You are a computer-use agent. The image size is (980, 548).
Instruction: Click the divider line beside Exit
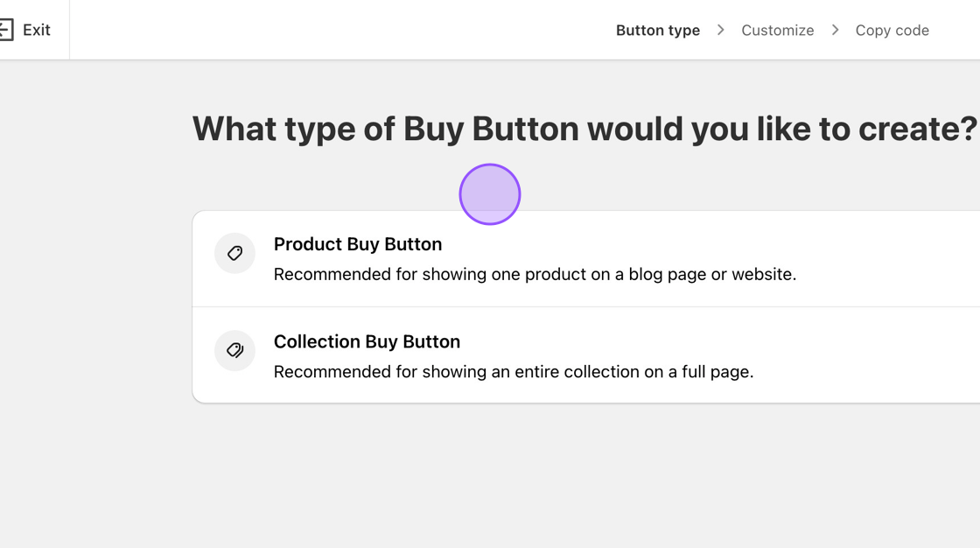click(x=69, y=30)
